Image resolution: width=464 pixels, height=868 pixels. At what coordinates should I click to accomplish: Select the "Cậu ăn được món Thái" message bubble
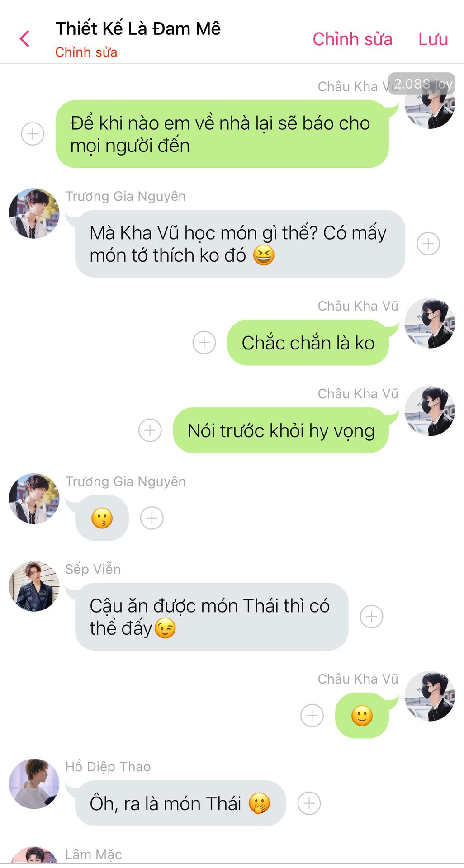(x=212, y=617)
